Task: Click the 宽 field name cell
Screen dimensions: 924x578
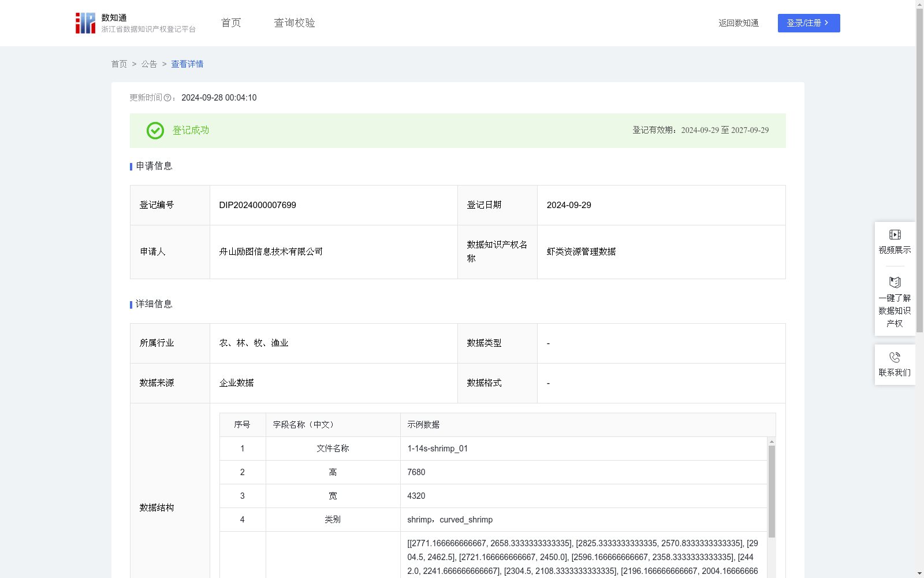Action: point(333,496)
